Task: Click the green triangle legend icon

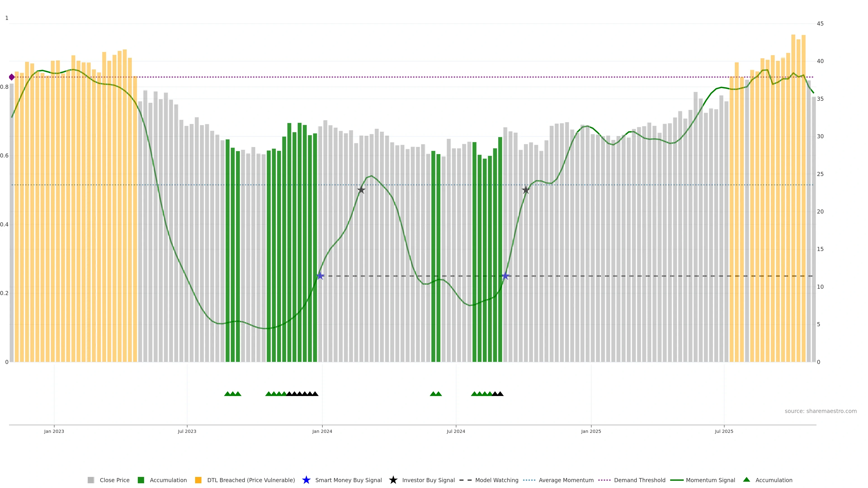Action: (x=746, y=480)
